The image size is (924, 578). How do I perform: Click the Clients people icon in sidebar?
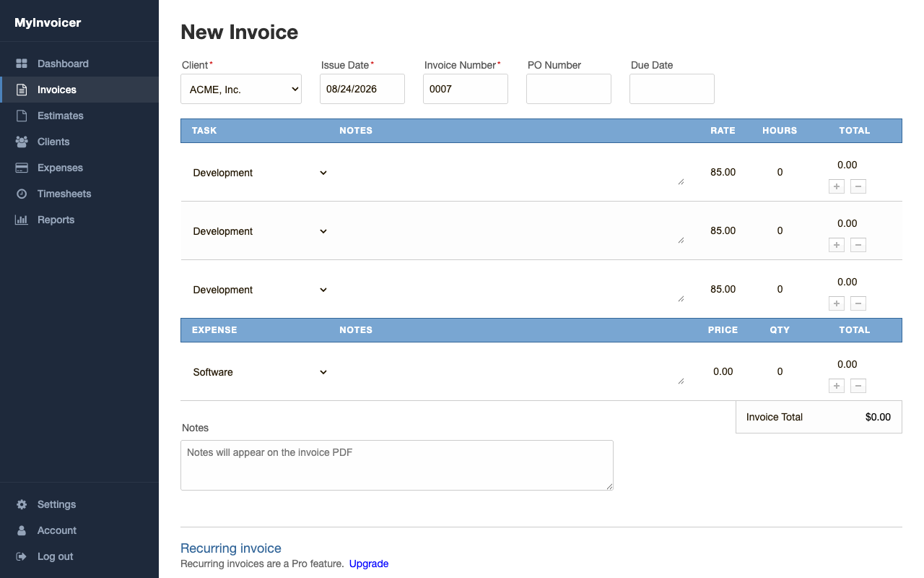pos(22,142)
